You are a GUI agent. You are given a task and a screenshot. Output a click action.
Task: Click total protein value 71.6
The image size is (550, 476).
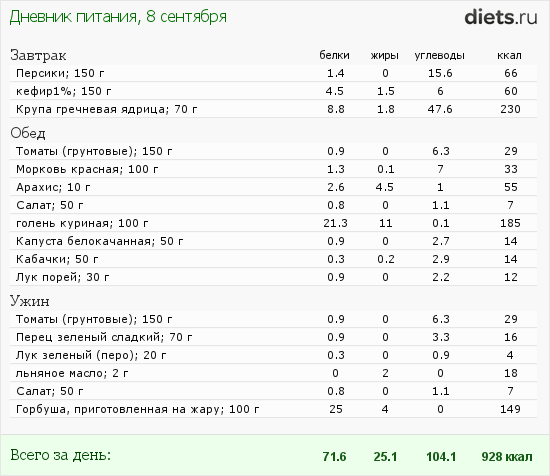pyautogui.click(x=334, y=457)
